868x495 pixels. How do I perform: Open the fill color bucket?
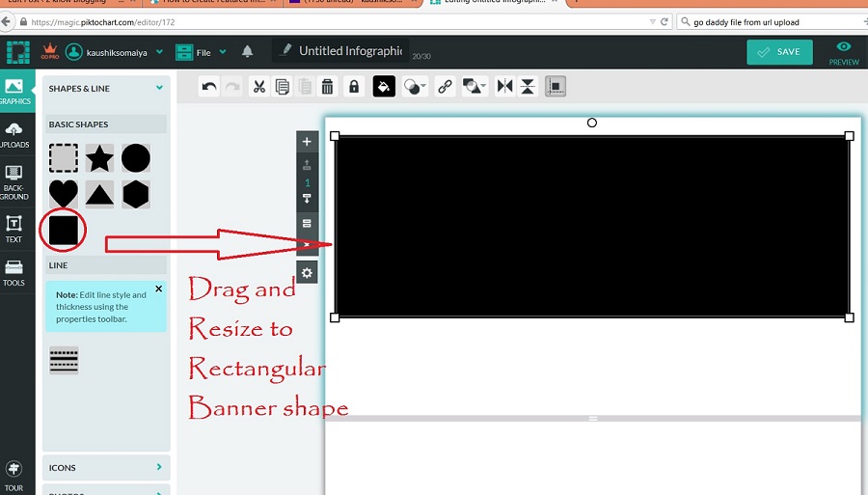tap(384, 87)
